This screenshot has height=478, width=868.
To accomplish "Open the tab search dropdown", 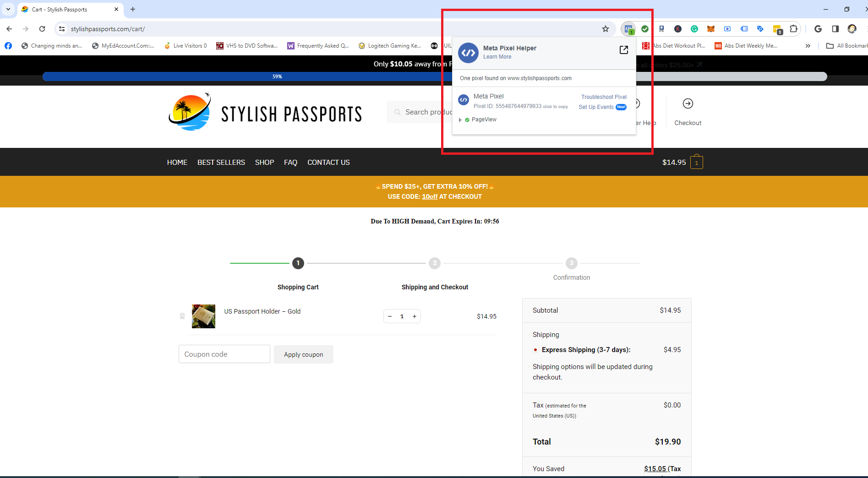I will point(8,9).
